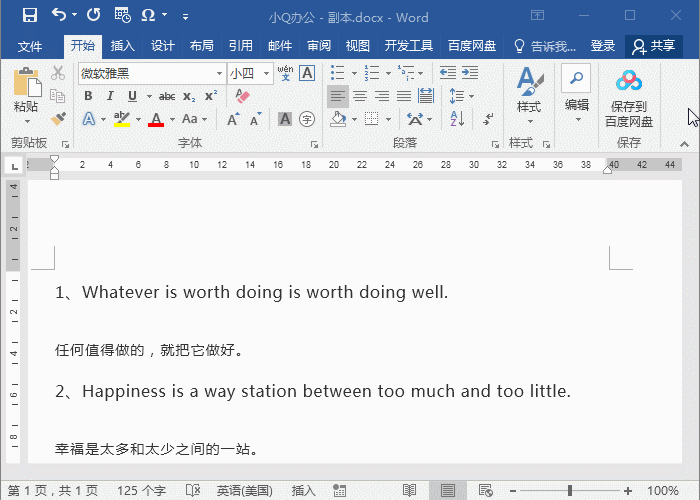Open the font name dropdown
The height and width of the screenshot is (500, 700).
click(x=219, y=73)
